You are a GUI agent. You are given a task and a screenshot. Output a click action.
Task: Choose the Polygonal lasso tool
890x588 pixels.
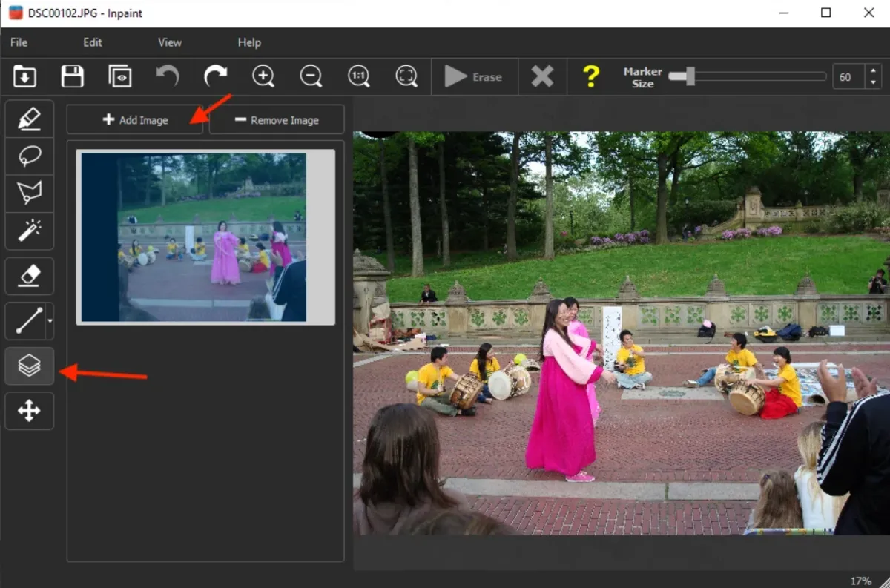click(x=29, y=194)
